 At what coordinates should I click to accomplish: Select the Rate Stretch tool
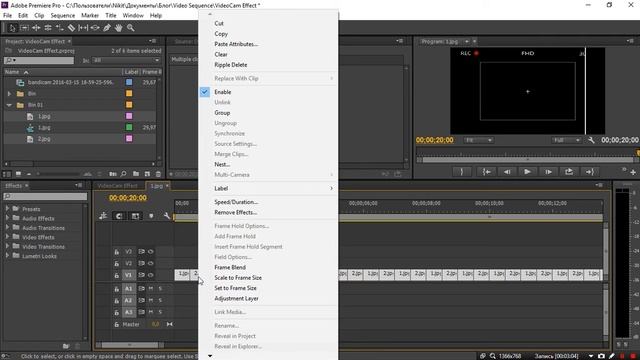coord(60,28)
